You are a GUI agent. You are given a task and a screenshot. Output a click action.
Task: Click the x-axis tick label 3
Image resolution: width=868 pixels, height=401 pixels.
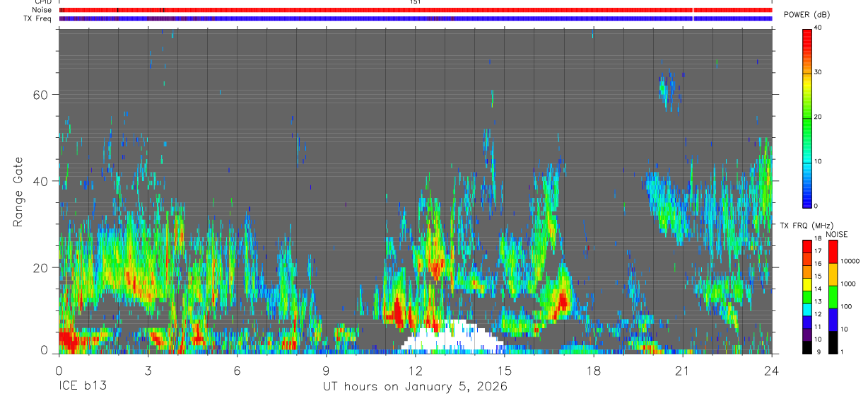click(x=148, y=371)
